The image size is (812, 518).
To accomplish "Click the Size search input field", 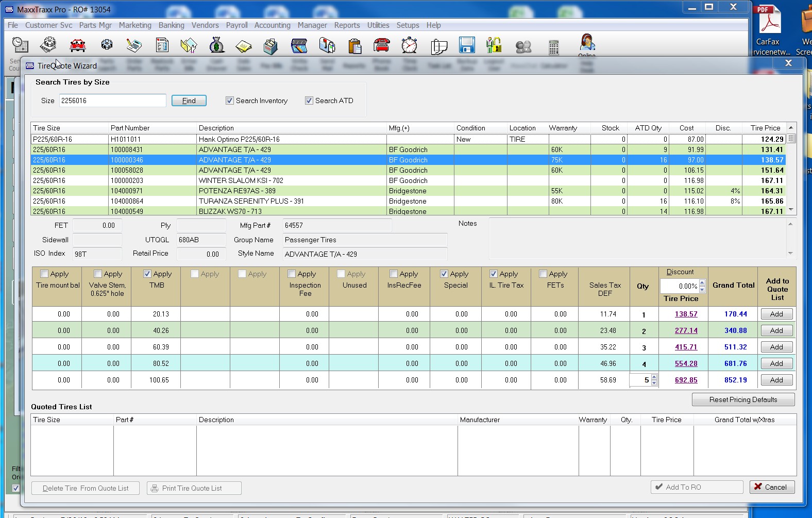I will (112, 101).
